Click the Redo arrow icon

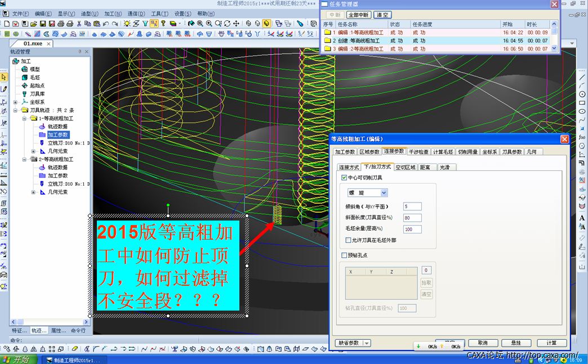pos(115,24)
